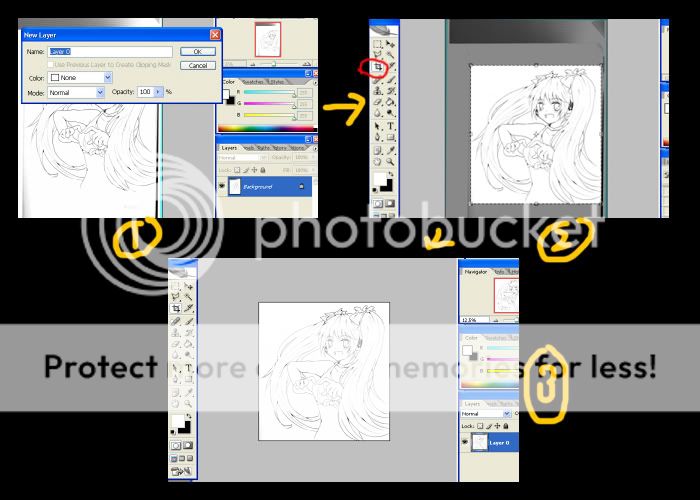This screenshot has width=700, height=500.
Task: Open the Layers panel menu arrow above the Background layer
Action: (315, 148)
